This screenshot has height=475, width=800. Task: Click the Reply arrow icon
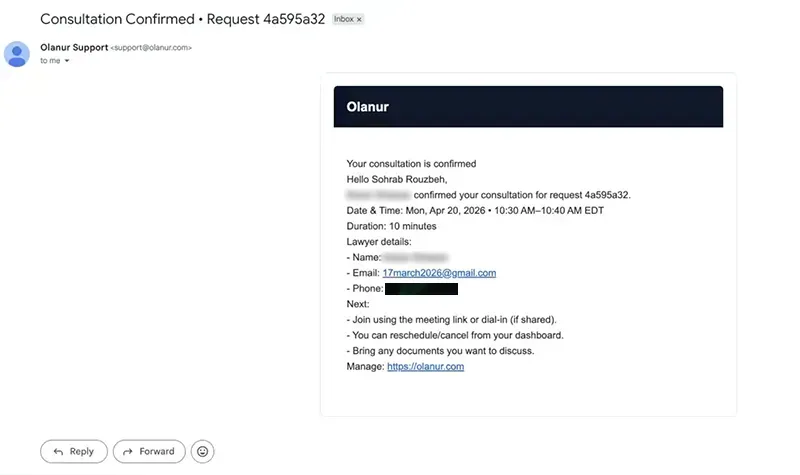click(x=59, y=452)
